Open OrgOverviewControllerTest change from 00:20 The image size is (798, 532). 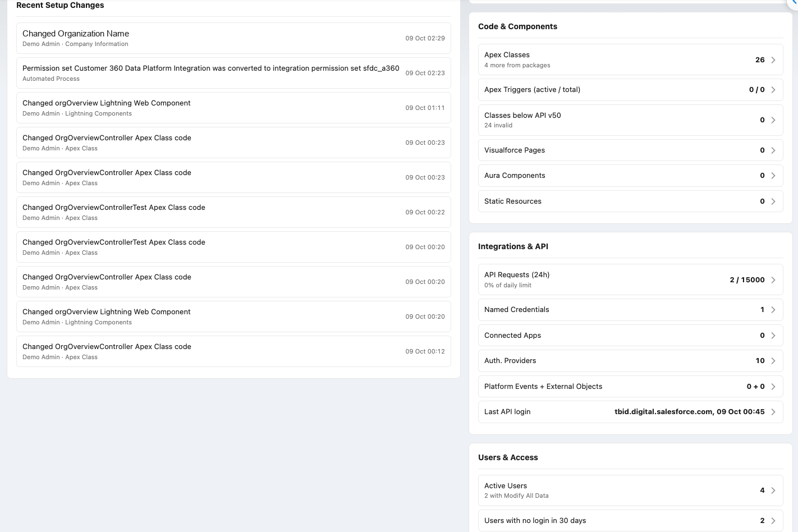point(233,247)
